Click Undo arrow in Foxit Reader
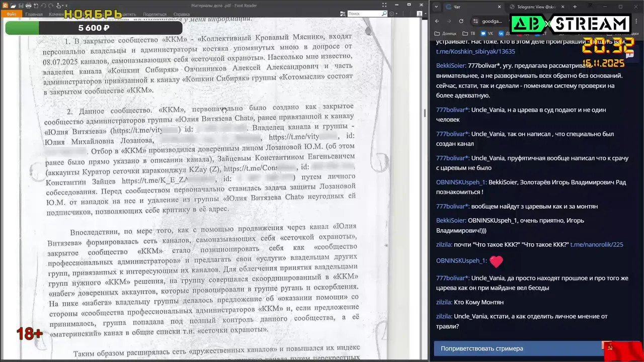644x362 pixels. coord(43,6)
